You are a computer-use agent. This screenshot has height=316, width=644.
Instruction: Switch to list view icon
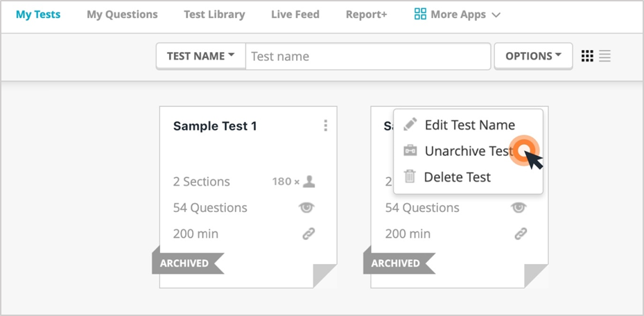(604, 56)
